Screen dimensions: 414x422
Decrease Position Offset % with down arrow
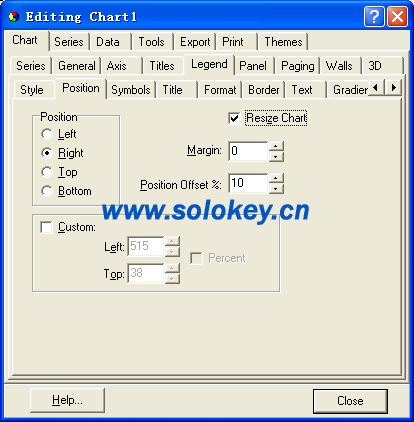[x=276, y=188]
